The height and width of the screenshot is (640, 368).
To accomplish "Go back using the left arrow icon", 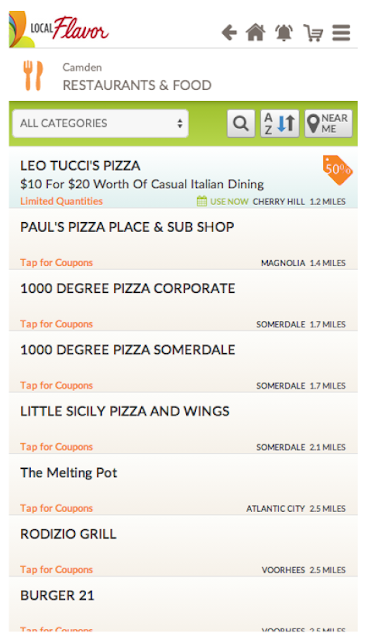I will (229, 33).
